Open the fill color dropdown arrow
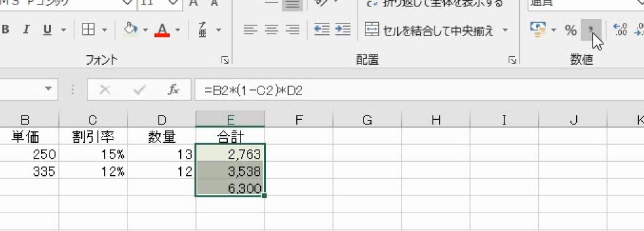The height and width of the screenshot is (231, 644). pos(145,30)
